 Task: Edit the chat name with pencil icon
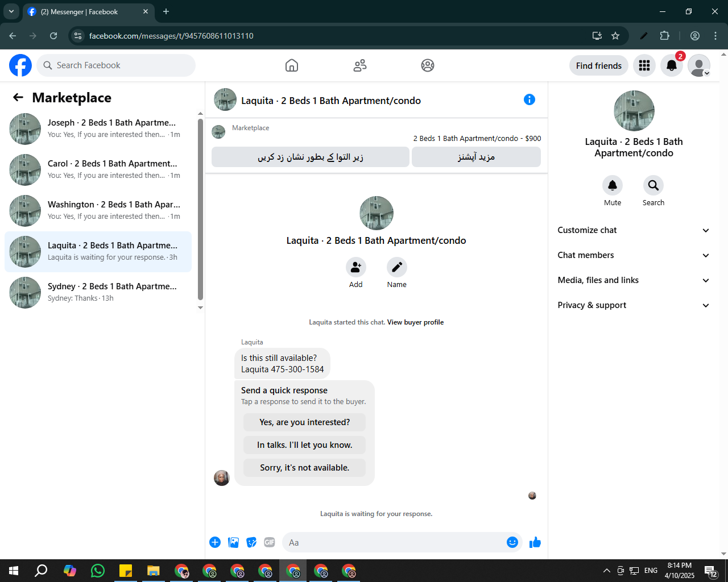click(x=397, y=267)
